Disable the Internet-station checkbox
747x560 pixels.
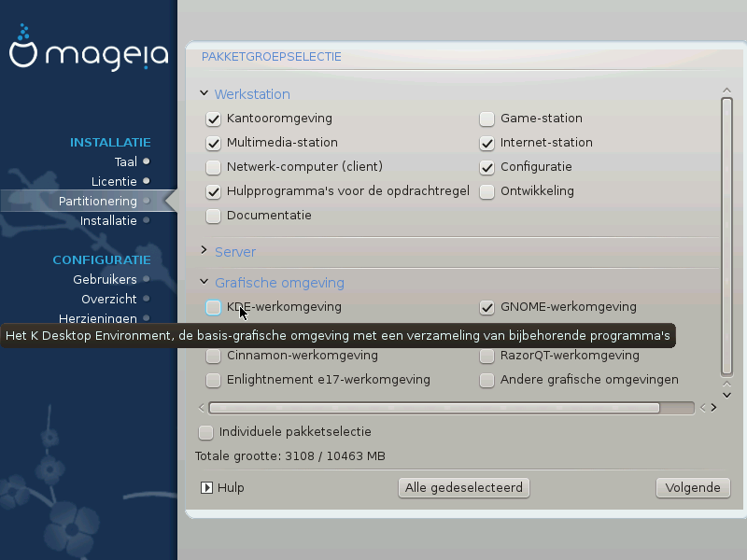coord(486,143)
